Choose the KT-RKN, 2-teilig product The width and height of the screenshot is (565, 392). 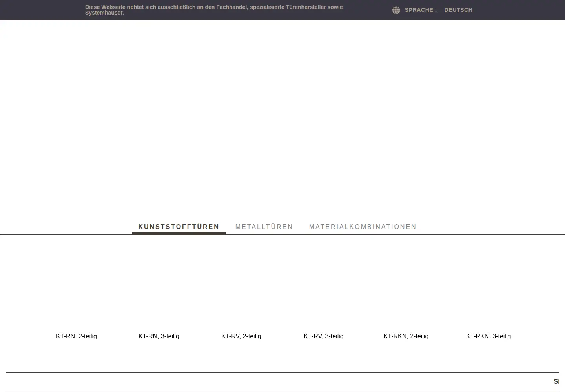coord(406,336)
